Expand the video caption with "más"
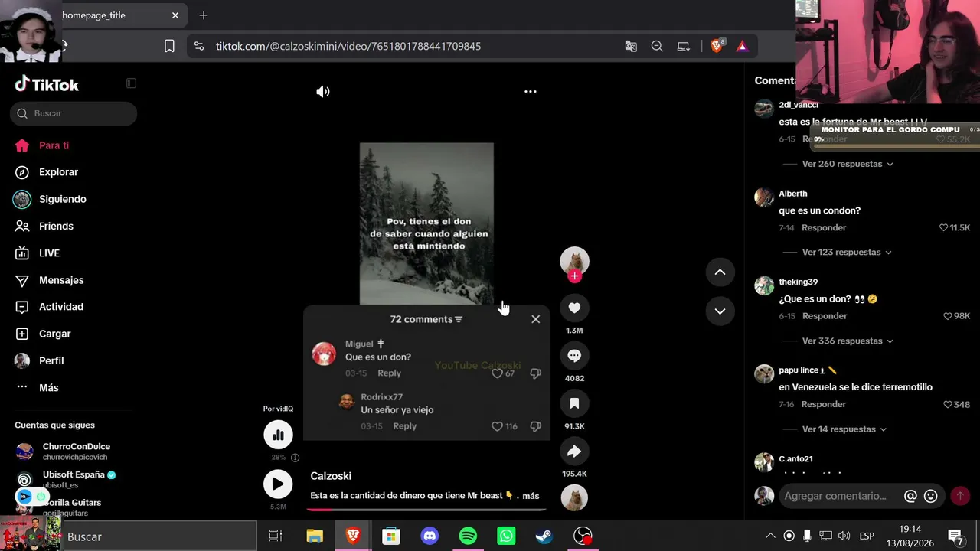 pos(531,496)
